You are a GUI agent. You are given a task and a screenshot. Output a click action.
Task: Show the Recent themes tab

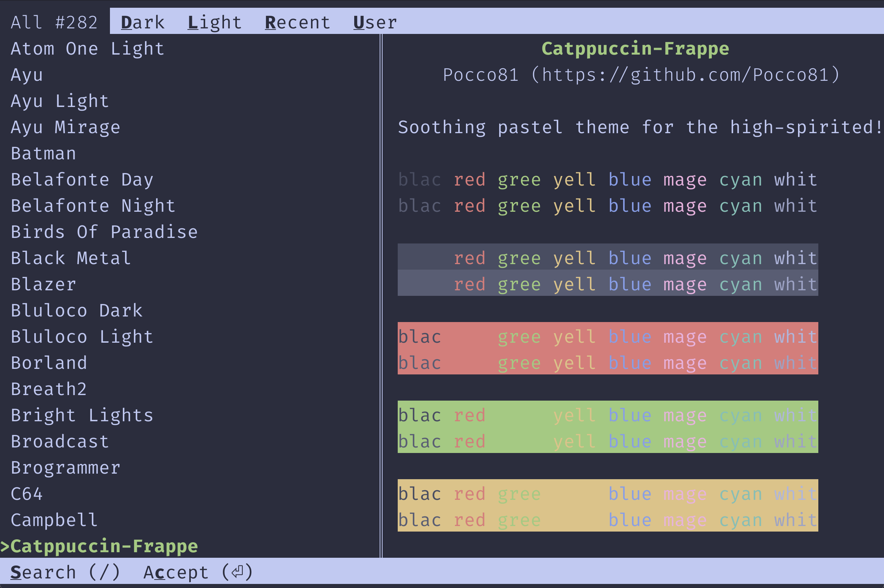click(x=297, y=23)
